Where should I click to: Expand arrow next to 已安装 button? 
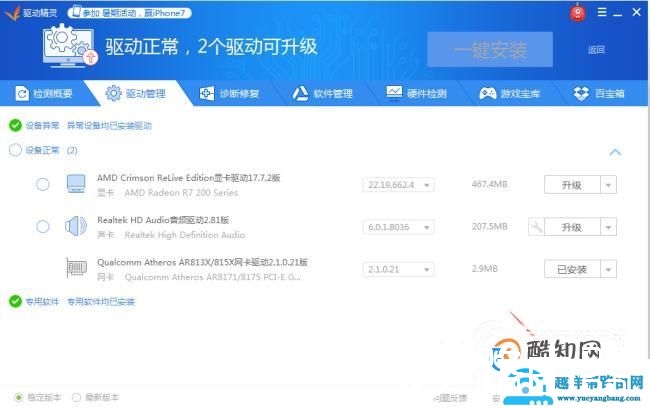[x=609, y=269]
